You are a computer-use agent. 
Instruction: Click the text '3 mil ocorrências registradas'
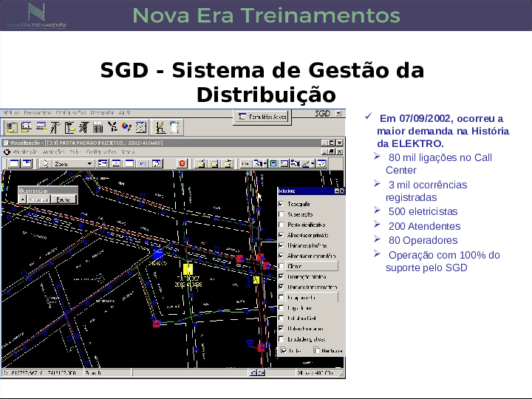click(x=426, y=191)
